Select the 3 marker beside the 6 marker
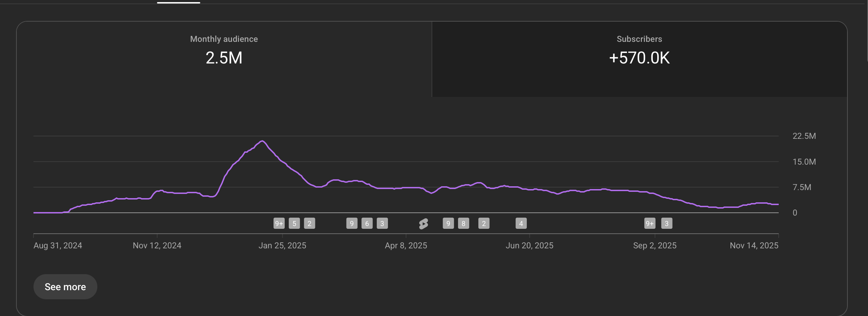The width and height of the screenshot is (868, 316). click(382, 224)
